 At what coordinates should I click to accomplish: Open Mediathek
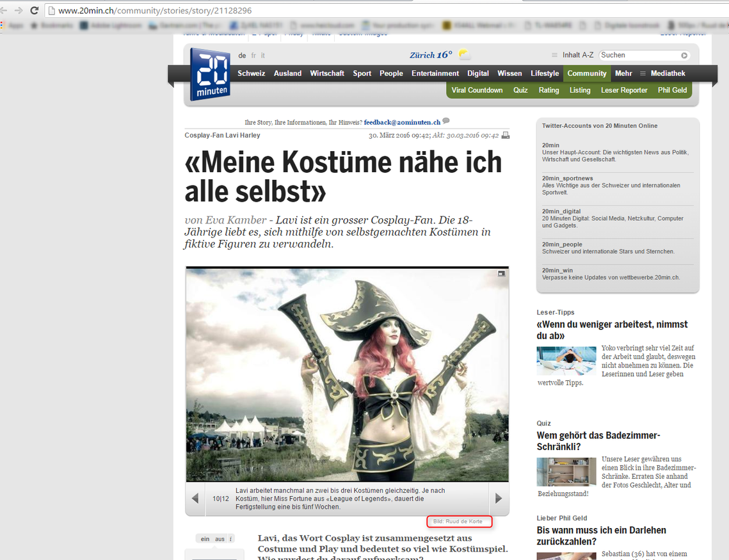point(668,74)
